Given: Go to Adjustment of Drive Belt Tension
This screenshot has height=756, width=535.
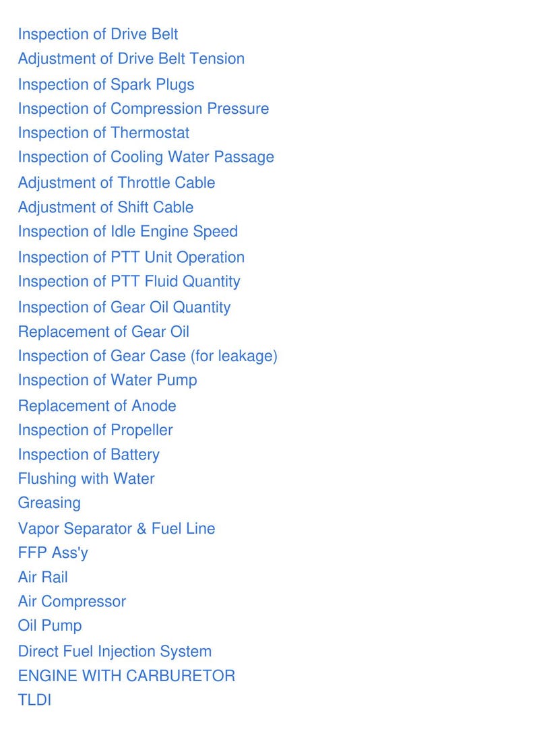Looking at the screenshot, I should (x=131, y=59).
